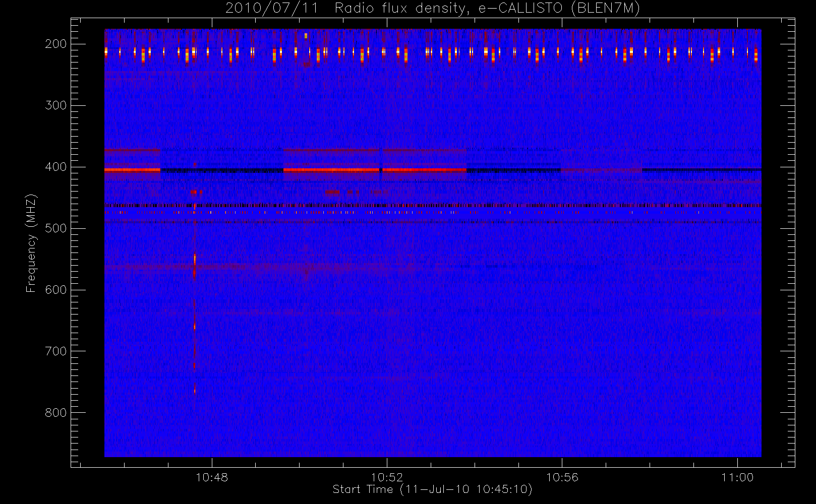Click the 800 frequency tick label
The image size is (816, 504).
coord(56,413)
